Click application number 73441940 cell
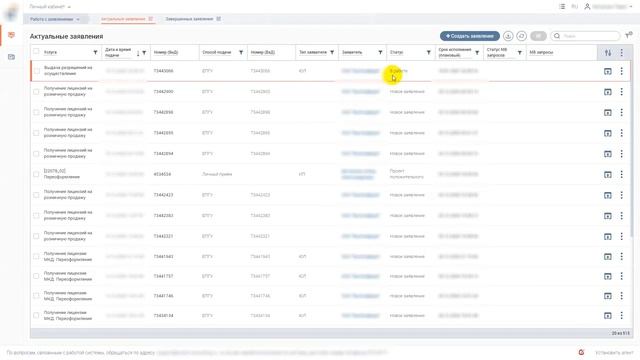The height and width of the screenshot is (360, 640). (163, 256)
